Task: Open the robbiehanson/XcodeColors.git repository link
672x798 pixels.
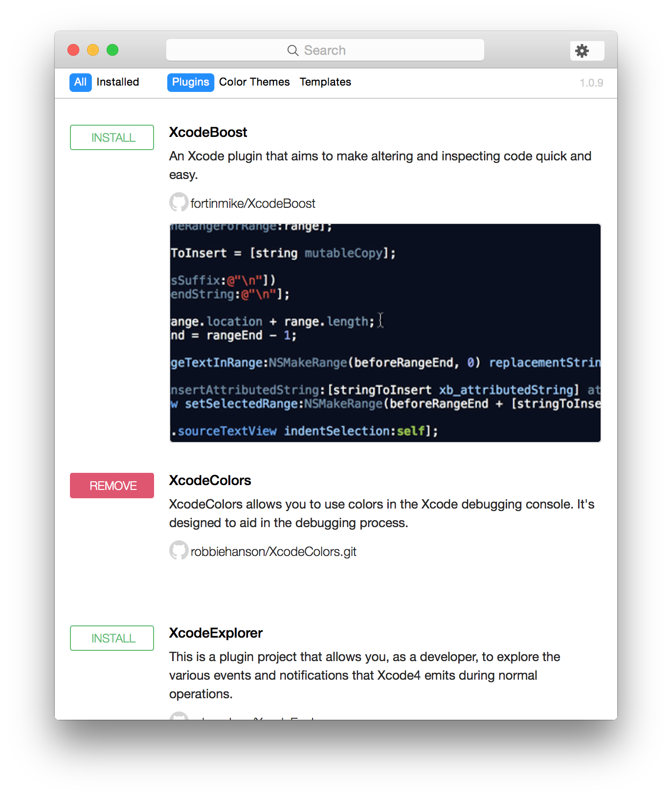Action: (x=273, y=552)
